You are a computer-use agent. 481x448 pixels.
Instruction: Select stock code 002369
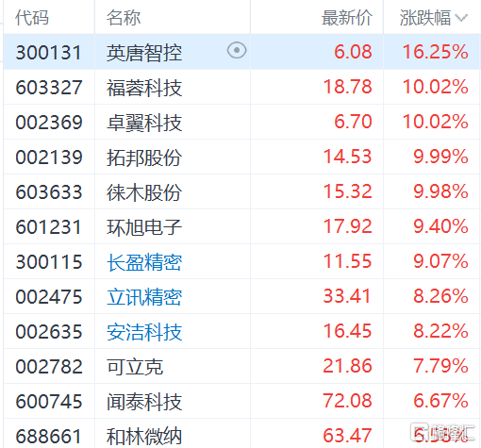pyautogui.click(x=49, y=122)
